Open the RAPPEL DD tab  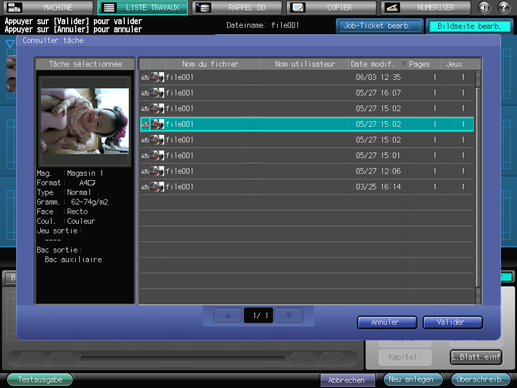[x=237, y=7]
